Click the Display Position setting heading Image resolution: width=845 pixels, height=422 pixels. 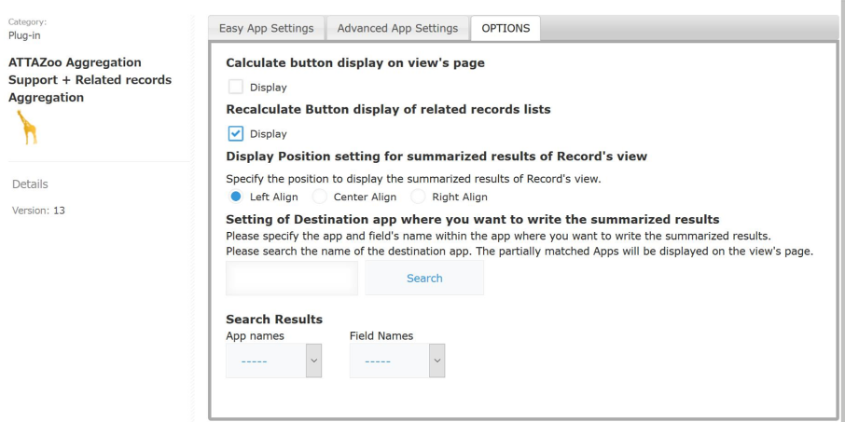click(x=436, y=156)
